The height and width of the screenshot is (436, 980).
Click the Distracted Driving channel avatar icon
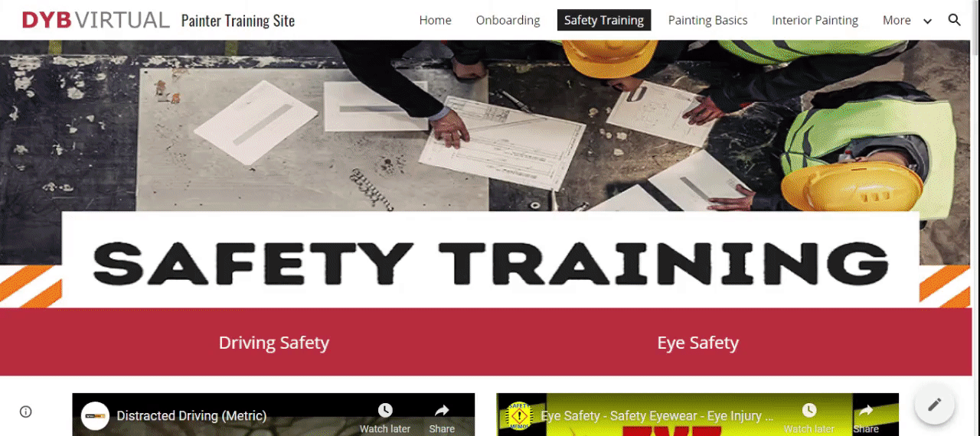click(x=95, y=416)
